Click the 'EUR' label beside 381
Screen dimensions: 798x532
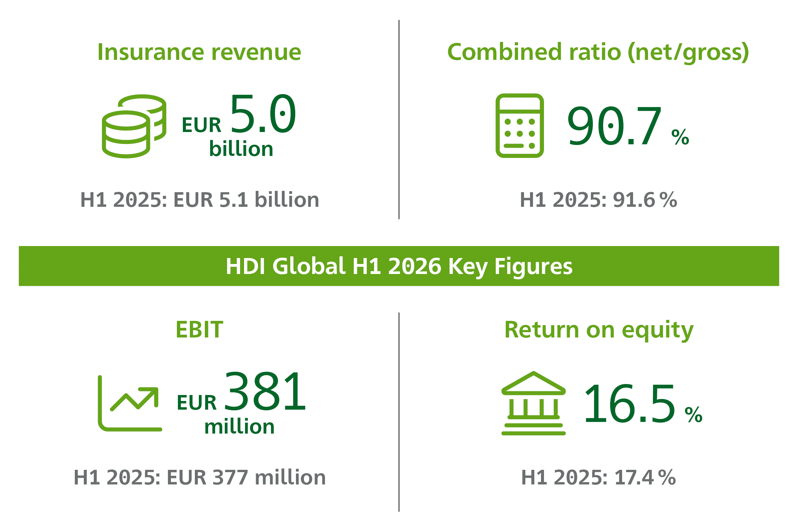coord(197,403)
